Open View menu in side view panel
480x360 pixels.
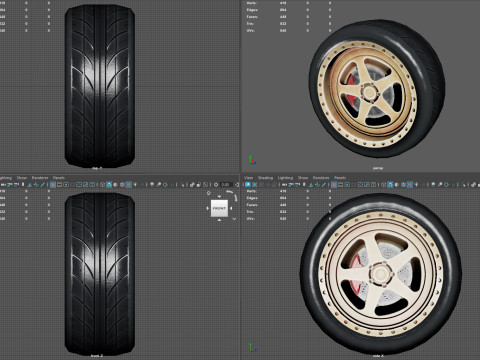(x=248, y=178)
